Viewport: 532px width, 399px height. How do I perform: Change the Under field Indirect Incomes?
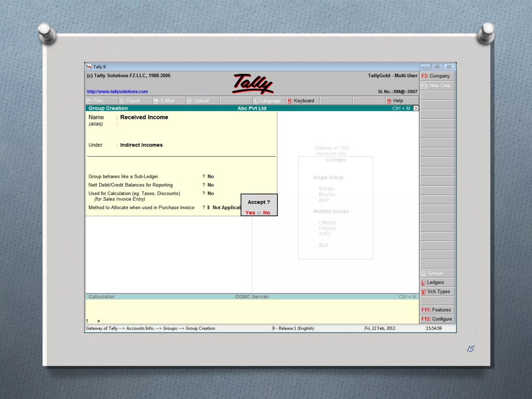(141, 145)
